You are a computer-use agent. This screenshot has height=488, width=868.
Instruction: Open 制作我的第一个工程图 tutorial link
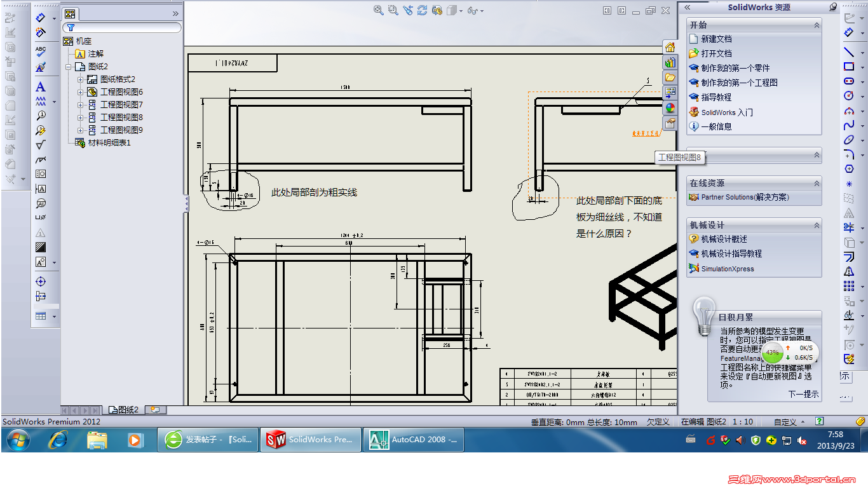tap(739, 83)
